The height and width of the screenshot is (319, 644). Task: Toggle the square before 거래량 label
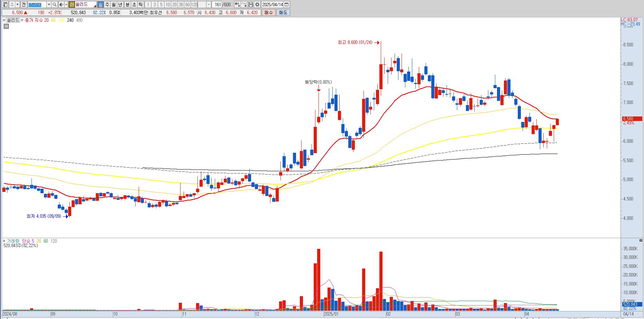4,241
